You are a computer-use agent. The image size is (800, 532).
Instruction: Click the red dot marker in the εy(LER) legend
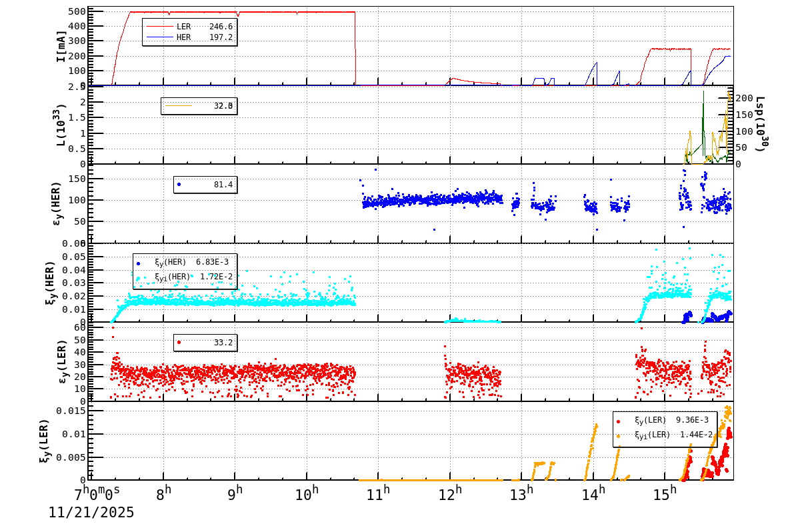(x=179, y=342)
